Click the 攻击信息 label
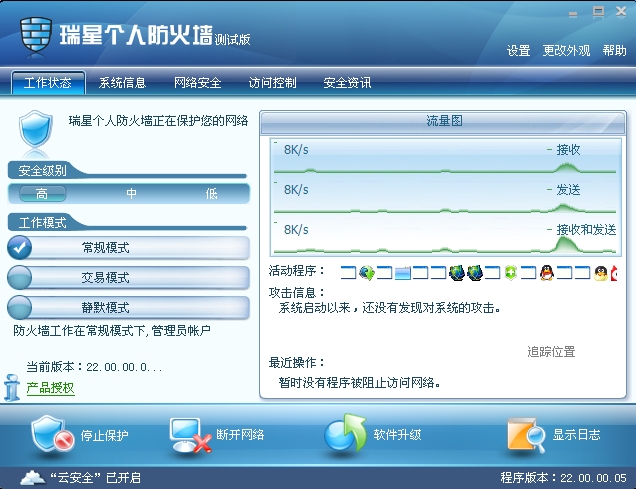 tap(297, 292)
